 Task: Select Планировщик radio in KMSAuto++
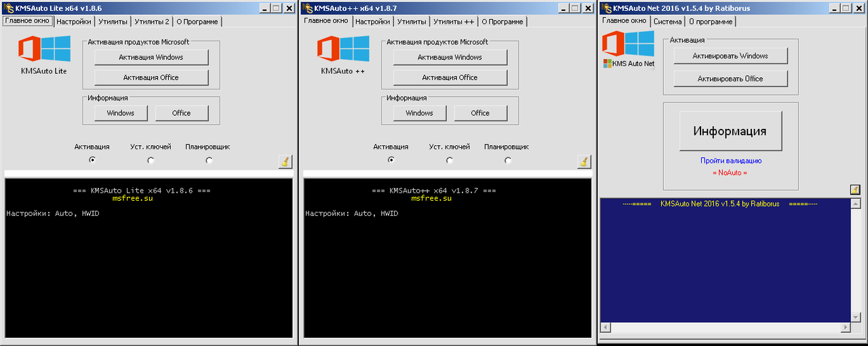pyautogui.click(x=508, y=160)
